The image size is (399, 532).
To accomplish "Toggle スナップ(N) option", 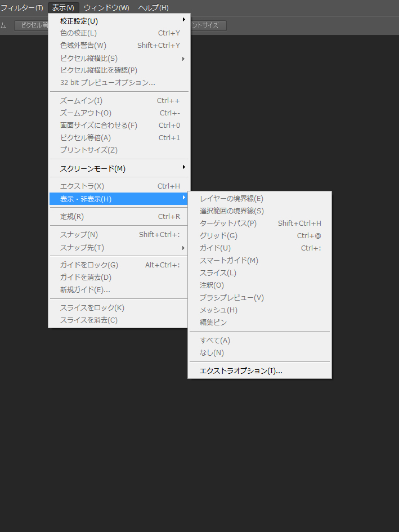I will 119,235.
